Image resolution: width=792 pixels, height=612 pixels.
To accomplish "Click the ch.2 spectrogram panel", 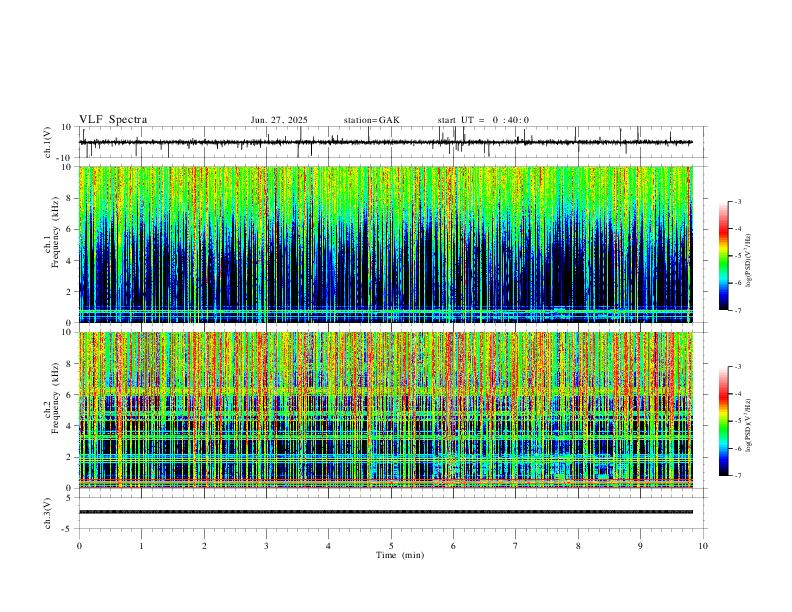I will (x=386, y=410).
